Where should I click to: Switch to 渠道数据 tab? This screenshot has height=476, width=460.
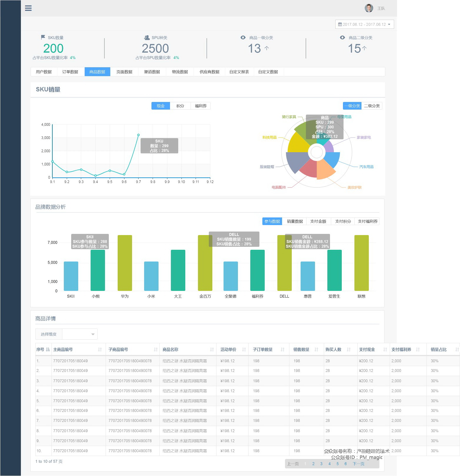pos(152,72)
